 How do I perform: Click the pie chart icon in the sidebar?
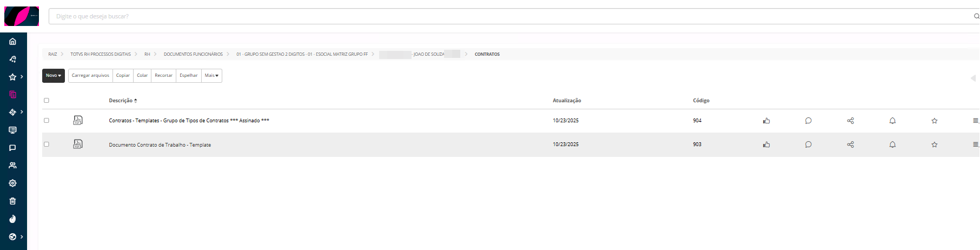click(12, 219)
